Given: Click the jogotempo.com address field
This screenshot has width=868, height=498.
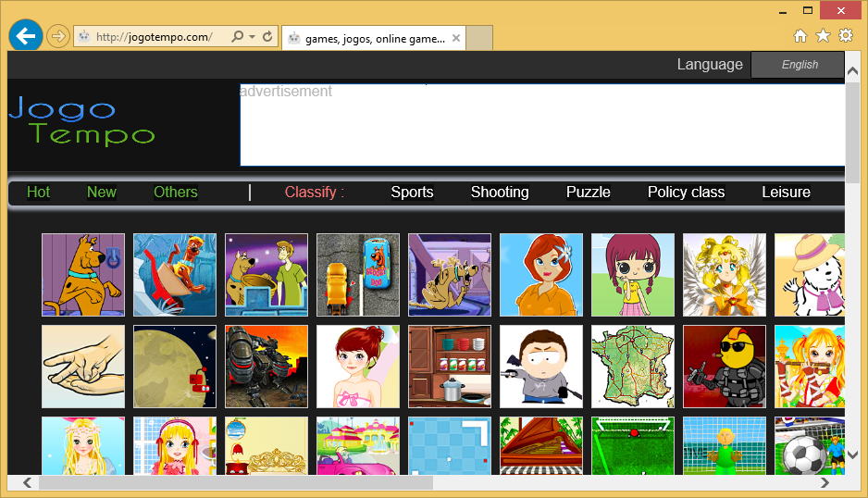Looking at the screenshot, I should click(x=154, y=36).
